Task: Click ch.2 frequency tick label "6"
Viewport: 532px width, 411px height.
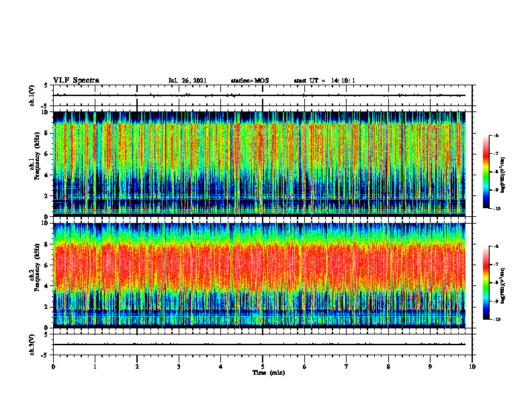Action: (47, 265)
